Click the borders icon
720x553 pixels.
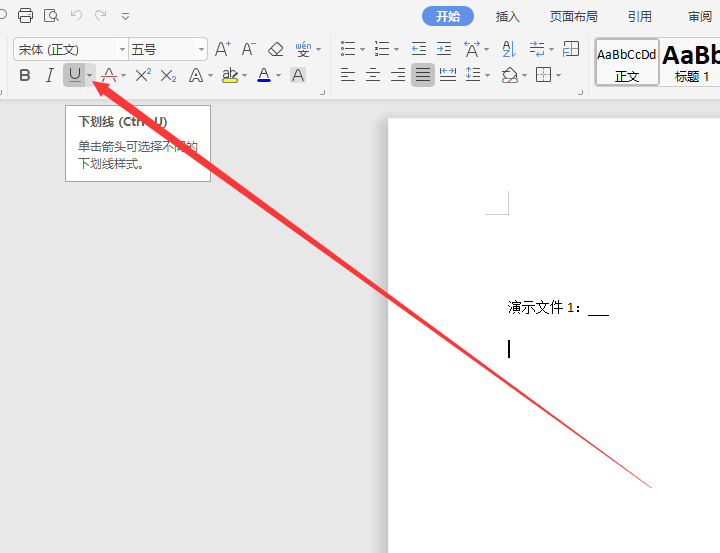[543, 74]
